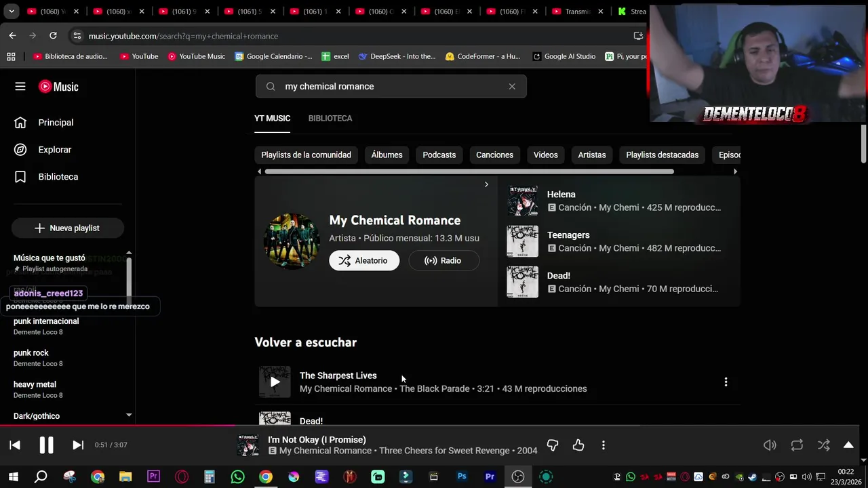Filter results by Podcasts
The height and width of the screenshot is (488, 868).
tap(439, 155)
